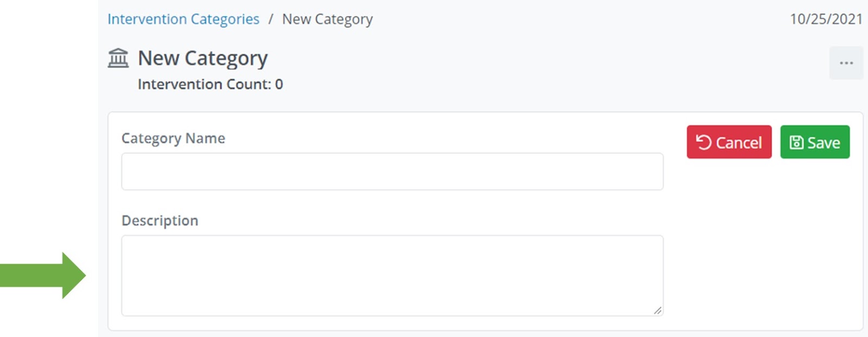Viewport: 868px width, 337px height.
Task: Click the New Category breadcrumb item
Action: (x=327, y=20)
